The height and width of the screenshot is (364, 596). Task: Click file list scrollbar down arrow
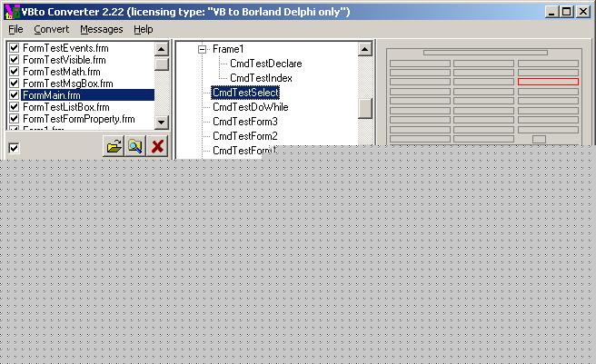161,122
